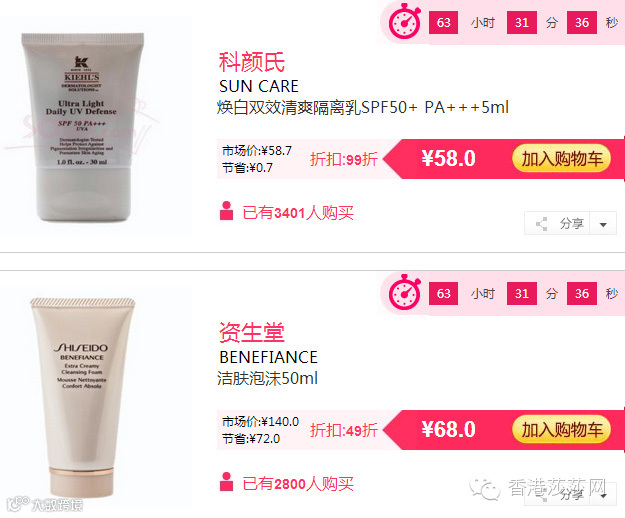Open the 科颜氏 brand link
625x518 pixels.
pyautogui.click(x=252, y=62)
